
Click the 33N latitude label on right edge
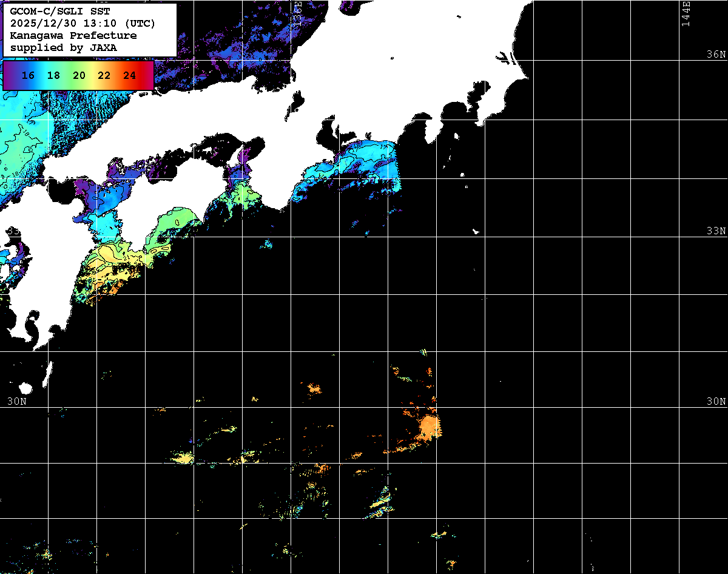pos(716,231)
